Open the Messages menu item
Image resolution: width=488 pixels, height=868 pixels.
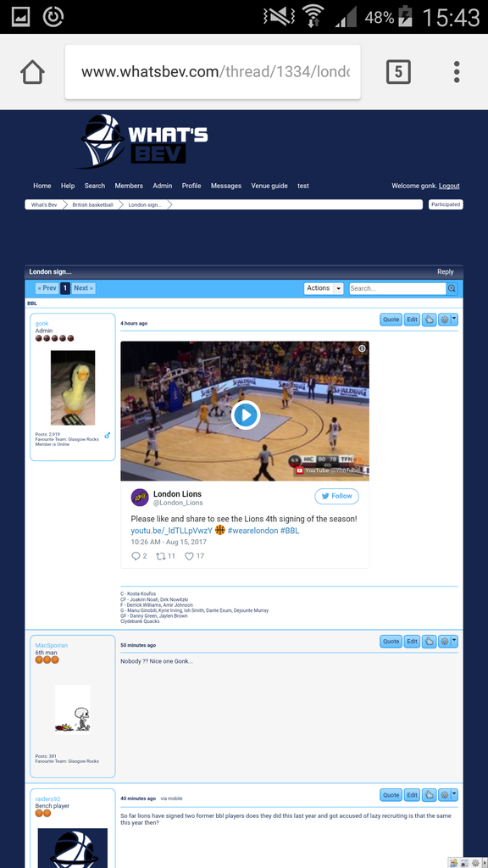(x=225, y=186)
